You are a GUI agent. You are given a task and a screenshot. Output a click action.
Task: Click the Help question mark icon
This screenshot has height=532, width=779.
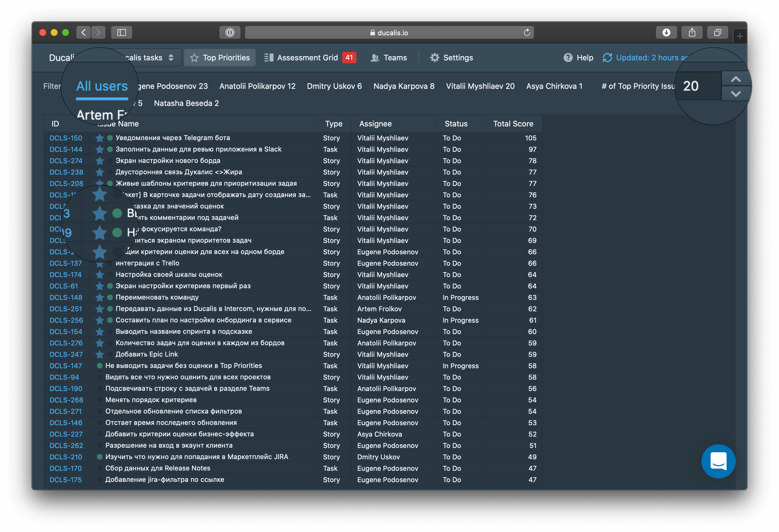coord(568,58)
